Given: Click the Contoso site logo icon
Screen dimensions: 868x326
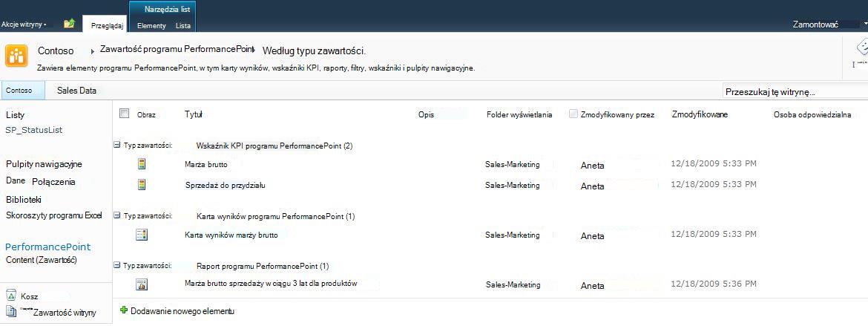Looking at the screenshot, I should [16, 56].
